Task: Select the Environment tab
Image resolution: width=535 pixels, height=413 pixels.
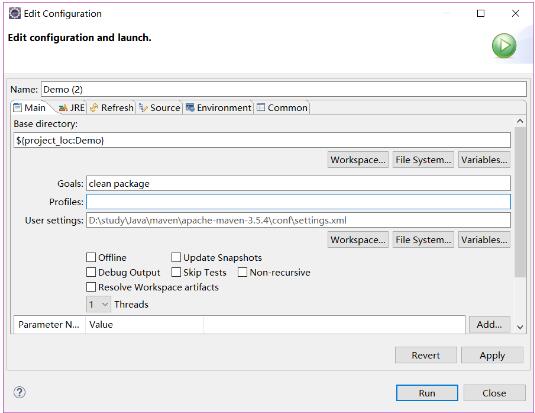Action: click(218, 108)
